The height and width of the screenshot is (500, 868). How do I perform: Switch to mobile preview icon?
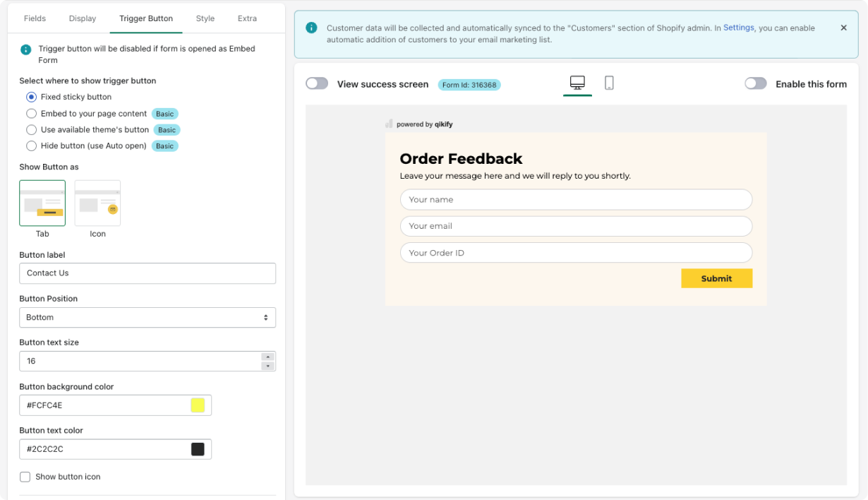[x=609, y=83]
